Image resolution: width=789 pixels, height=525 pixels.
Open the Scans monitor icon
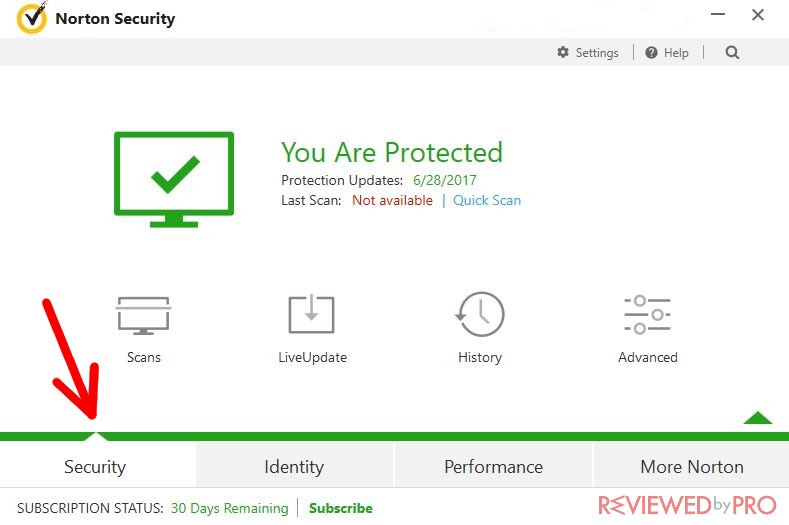[143, 316]
